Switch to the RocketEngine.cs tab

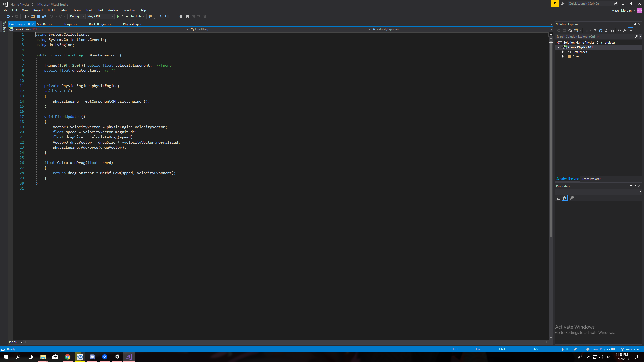(x=100, y=24)
